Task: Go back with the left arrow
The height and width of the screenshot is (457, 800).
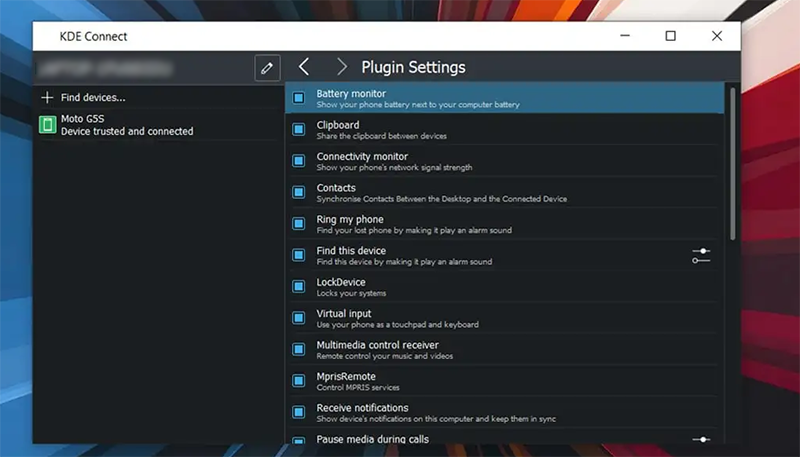Action: tap(304, 66)
